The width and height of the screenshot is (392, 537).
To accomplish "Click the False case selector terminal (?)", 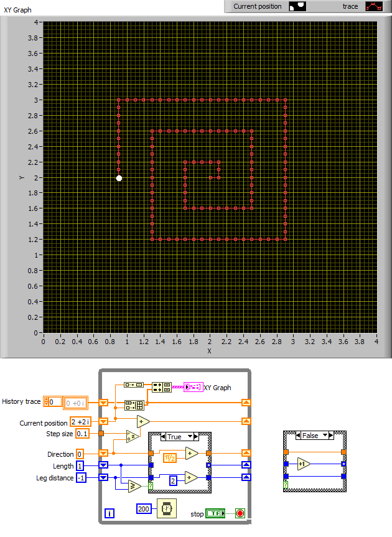I will pyautogui.click(x=286, y=485).
